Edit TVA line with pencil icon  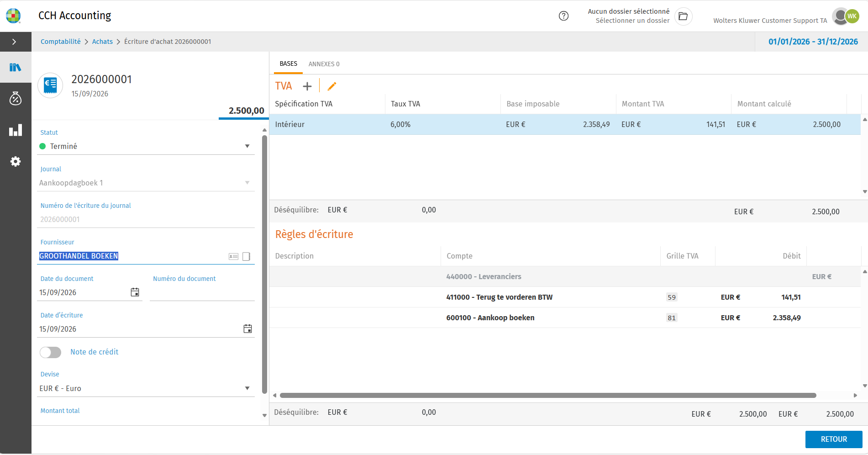point(332,86)
